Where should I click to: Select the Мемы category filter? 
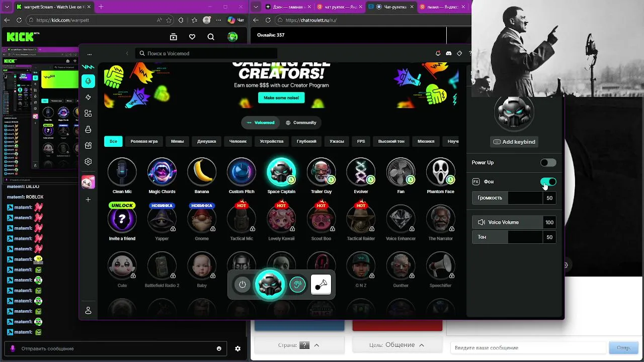click(x=177, y=141)
